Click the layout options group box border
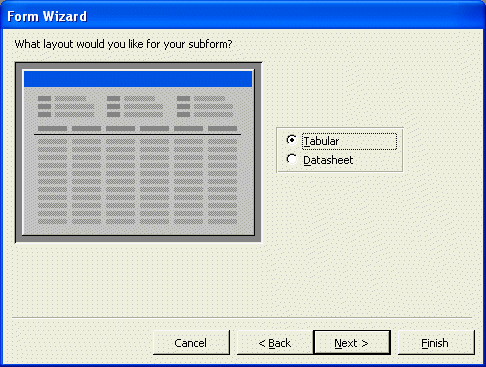Screen dimensions: 486x367 pyautogui.click(x=340, y=128)
